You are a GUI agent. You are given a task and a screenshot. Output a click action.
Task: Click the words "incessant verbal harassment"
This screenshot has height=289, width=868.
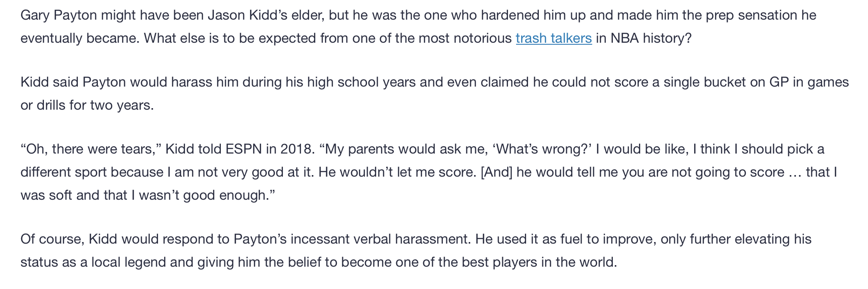tap(379, 239)
